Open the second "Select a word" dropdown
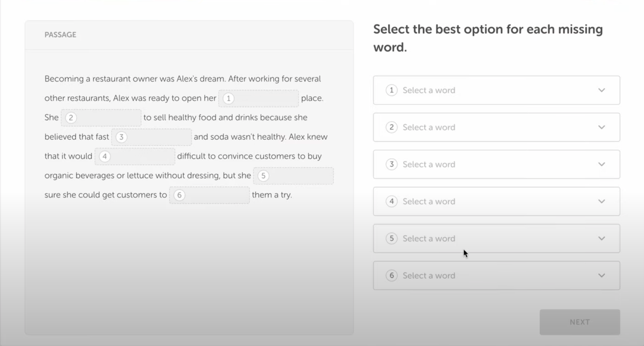The height and width of the screenshot is (346, 644). (x=496, y=127)
